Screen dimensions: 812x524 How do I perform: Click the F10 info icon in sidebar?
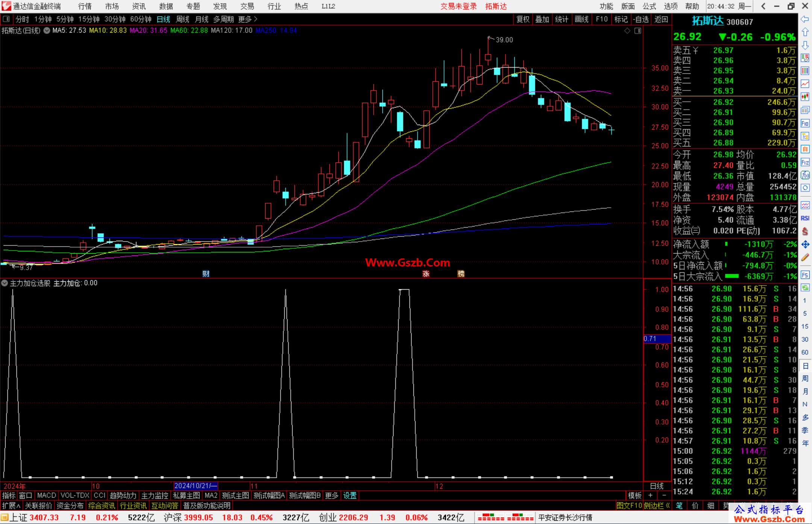coord(805,123)
